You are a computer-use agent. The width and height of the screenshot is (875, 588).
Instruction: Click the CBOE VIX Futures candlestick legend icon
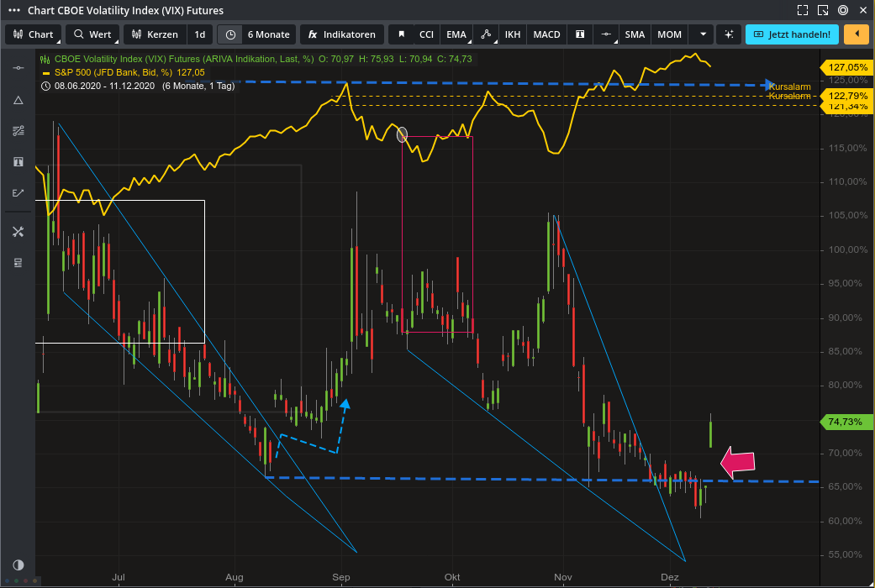45,59
